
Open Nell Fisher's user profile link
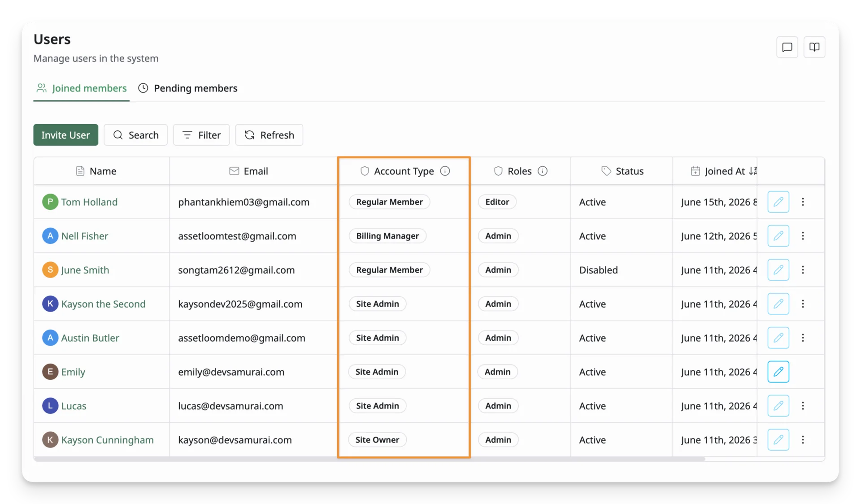[x=85, y=236]
